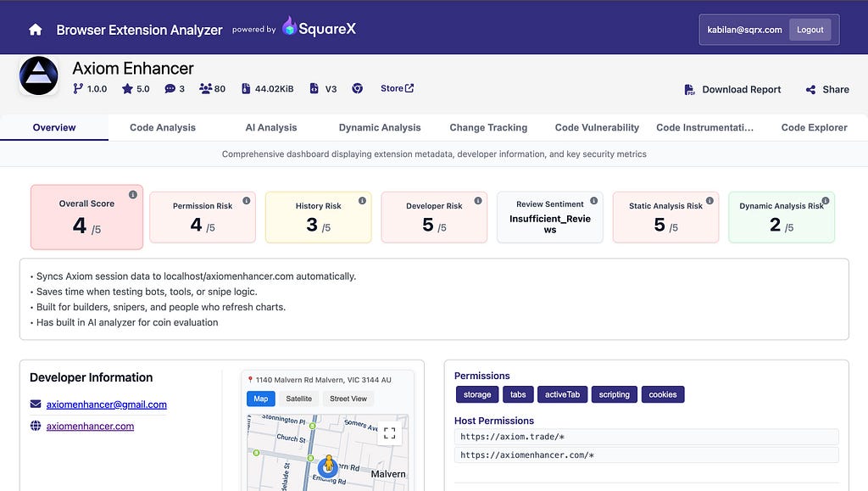Click the Download Report PDF button

click(732, 89)
